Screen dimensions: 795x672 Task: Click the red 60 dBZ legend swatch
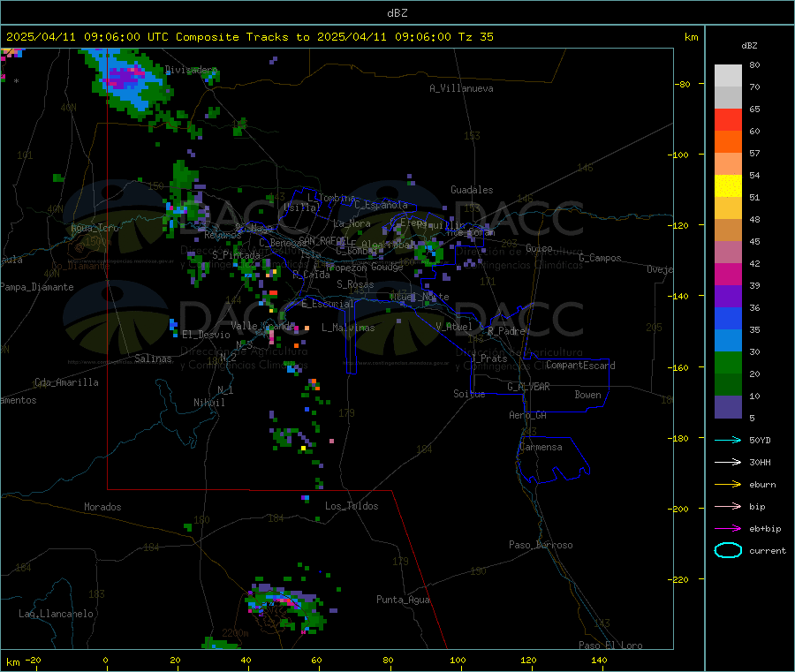(x=728, y=119)
